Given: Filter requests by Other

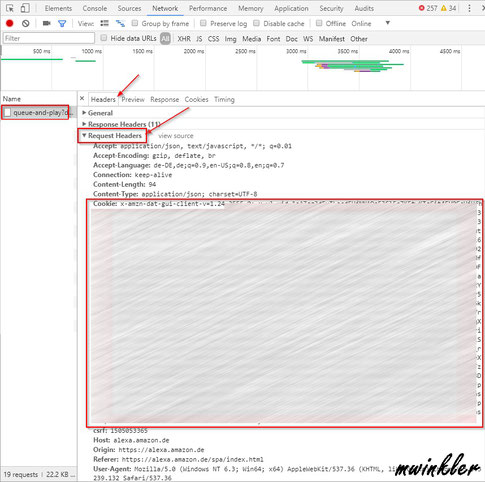Looking at the screenshot, I should tap(359, 39).
